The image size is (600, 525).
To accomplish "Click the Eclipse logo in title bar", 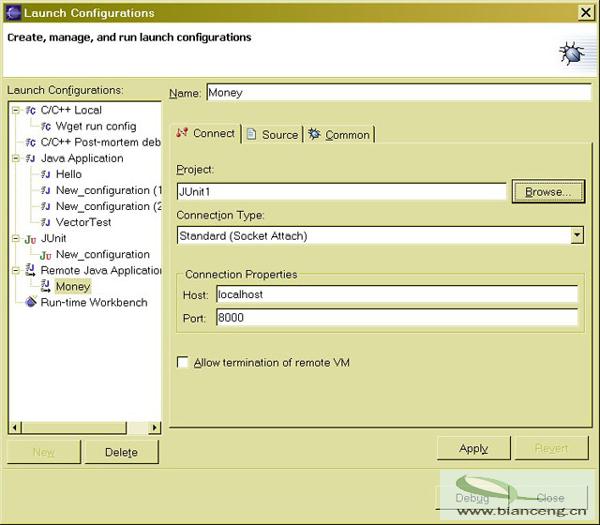I will (x=13, y=13).
